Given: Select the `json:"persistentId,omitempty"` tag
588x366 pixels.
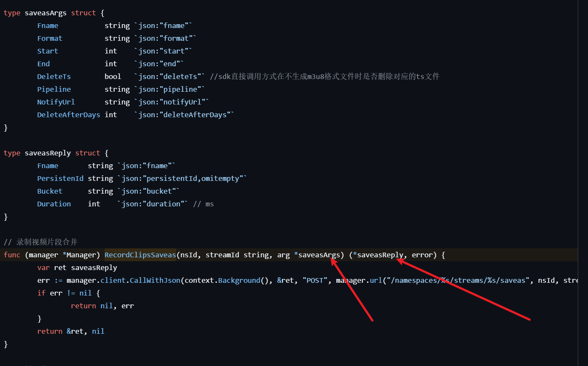Looking at the screenshot, I should click(182, 178).
